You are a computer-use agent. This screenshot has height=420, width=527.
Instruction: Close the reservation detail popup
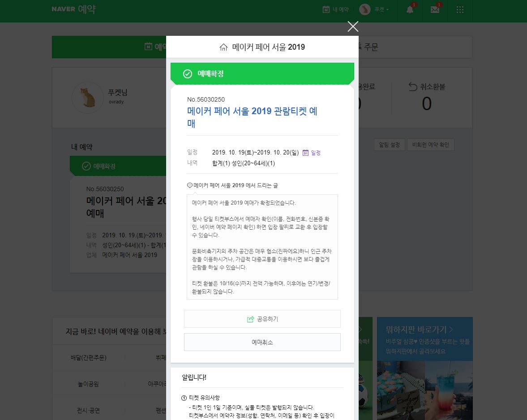(353, 26)
